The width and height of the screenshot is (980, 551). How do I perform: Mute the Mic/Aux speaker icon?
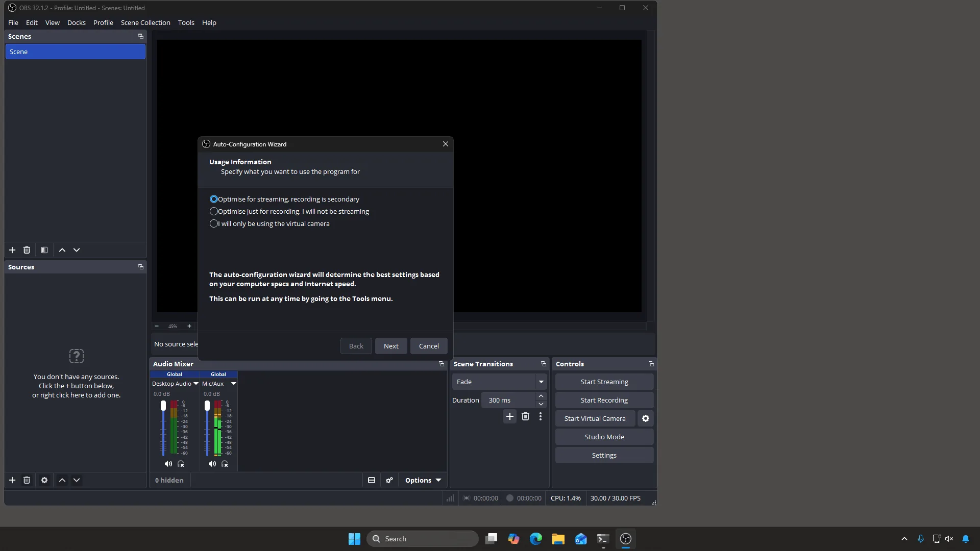(212, 464)
